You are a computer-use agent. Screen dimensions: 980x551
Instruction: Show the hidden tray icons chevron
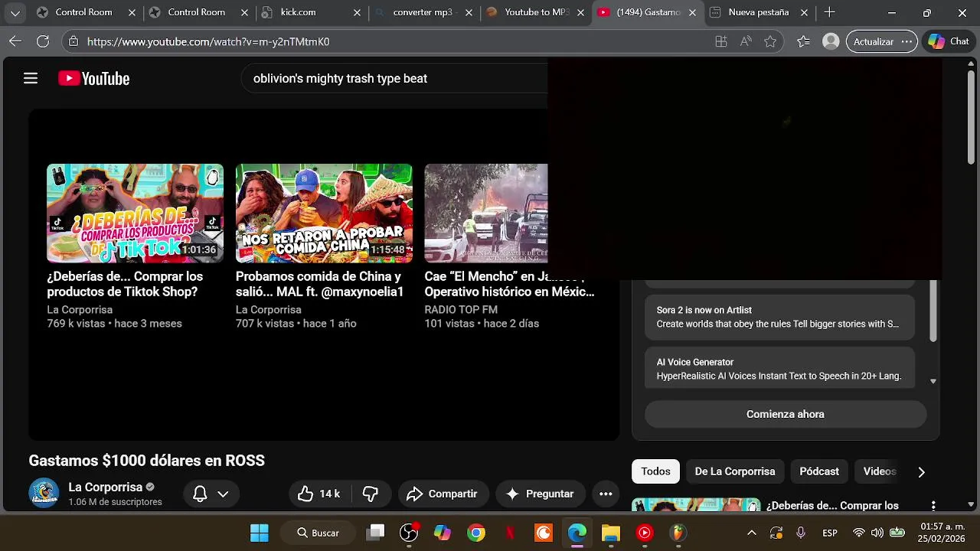(752, 533)
